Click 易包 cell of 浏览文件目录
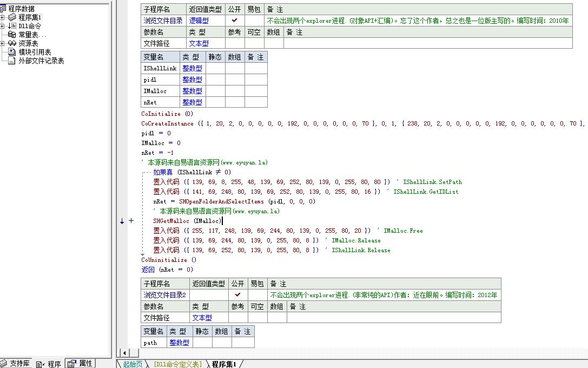 click(255, 21)
